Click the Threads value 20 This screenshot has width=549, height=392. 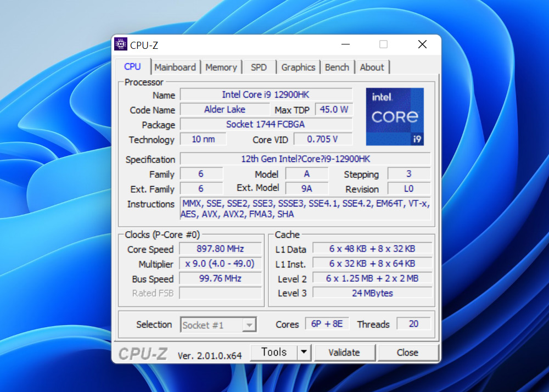pos(413,324)
